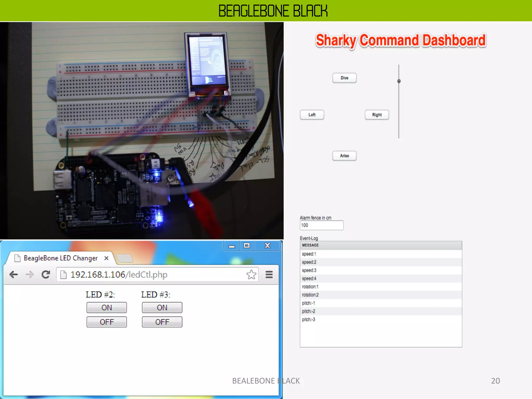Minimize the browser window
The image size is (532, 399).
[x=232, y=246]
